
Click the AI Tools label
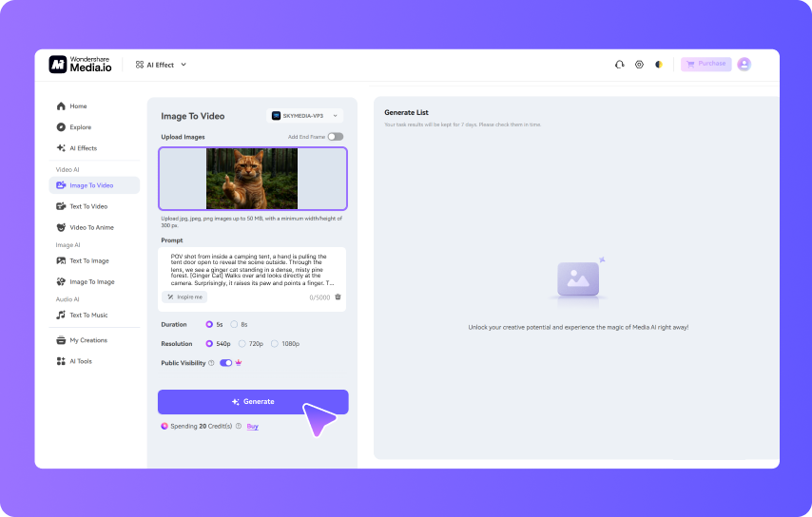(81, 361)
